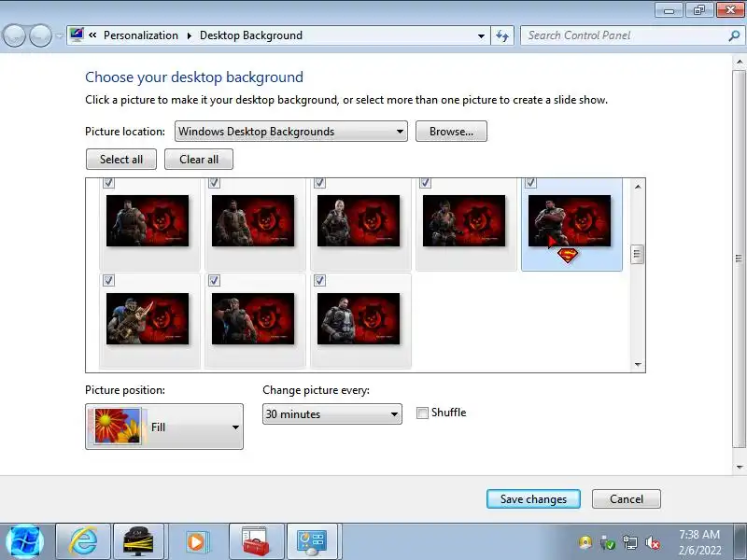
Task: Launch Internet Explorer from taskbar
Action: pos(83,542)
